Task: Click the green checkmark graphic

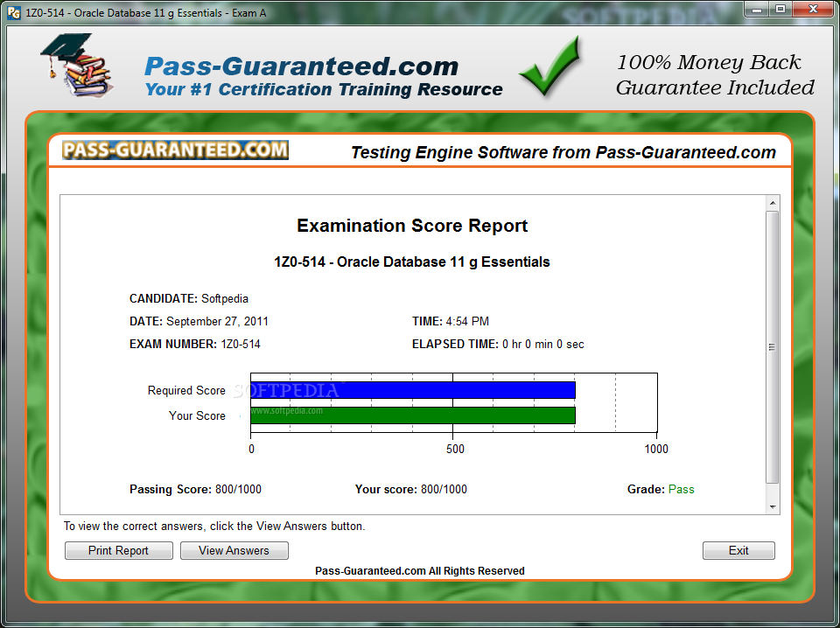Action: coord(550,66)
